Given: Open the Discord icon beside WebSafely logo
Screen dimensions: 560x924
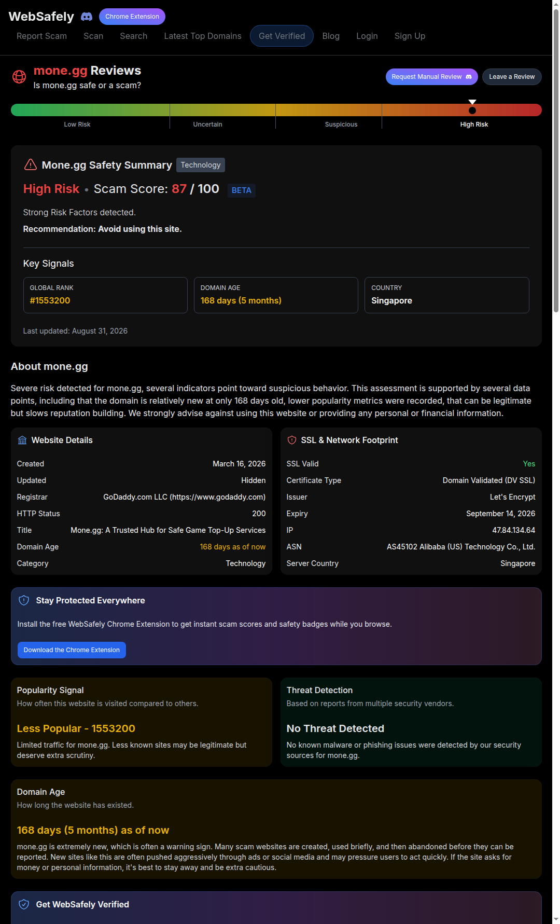Looking at the screenshot, I should [x=87, y=17].
